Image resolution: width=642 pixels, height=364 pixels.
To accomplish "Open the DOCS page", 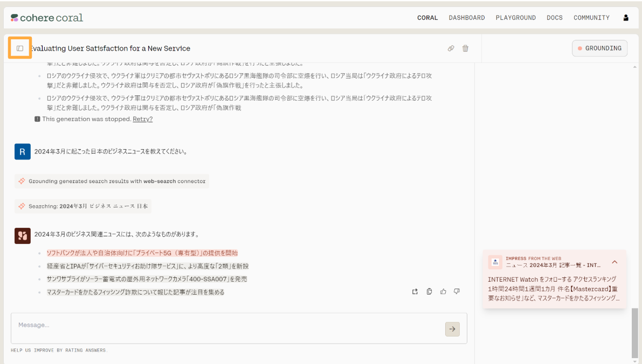I will click(x=554, y=18).
